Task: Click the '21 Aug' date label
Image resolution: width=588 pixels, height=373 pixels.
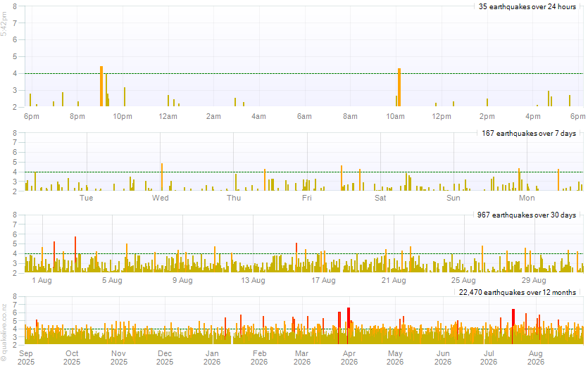Action: [x=394, y=280]
